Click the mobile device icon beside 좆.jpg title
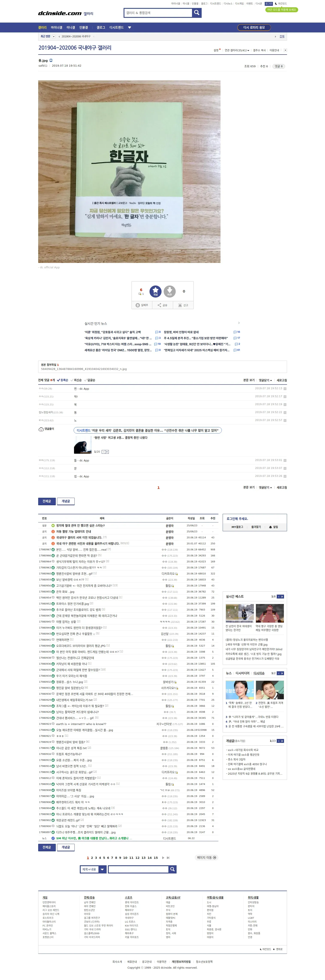The width and height of the screenshot is (325, 980). tap(51, 61)
